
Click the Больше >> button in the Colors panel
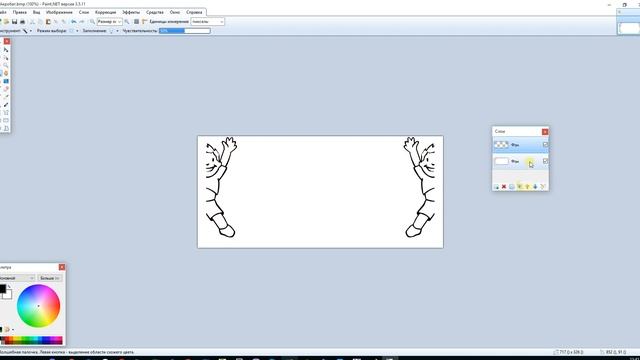coord(50,278)
